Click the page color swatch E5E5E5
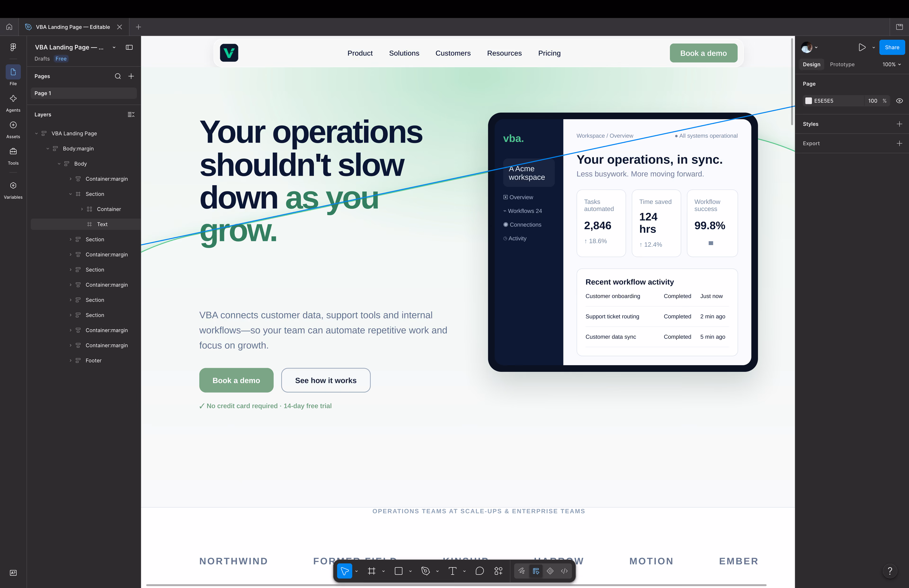The width and height of the screenshot is (909, 588). [x=809, y=101]
